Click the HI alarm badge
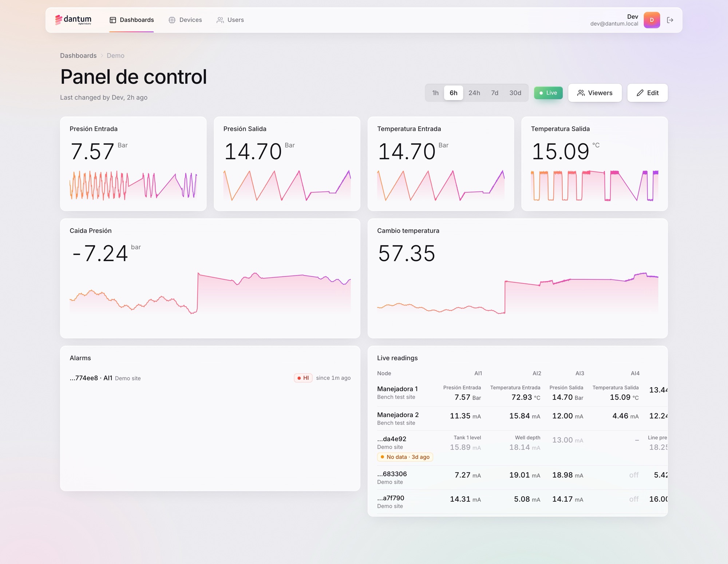The height and width of the screenshot is (564, 728). point(303,378)
